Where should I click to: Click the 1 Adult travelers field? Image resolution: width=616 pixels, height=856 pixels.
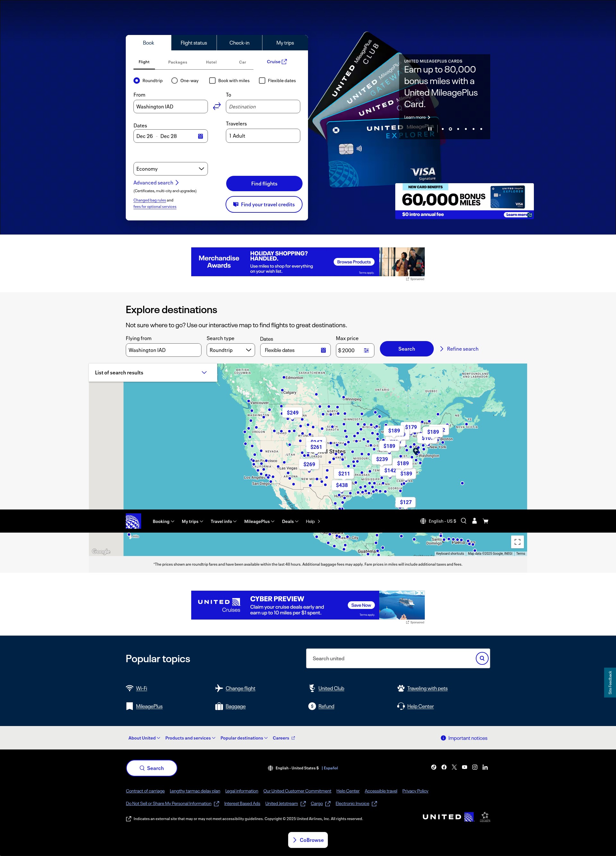coord(263,136)
